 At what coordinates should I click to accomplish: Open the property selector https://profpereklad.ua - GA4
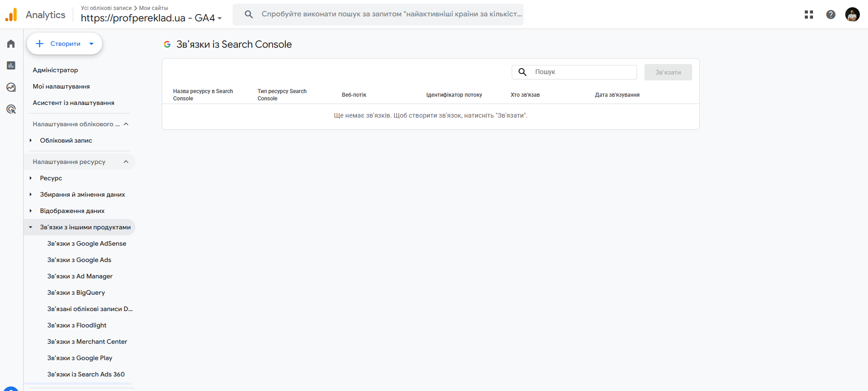(x=151, y=18)
